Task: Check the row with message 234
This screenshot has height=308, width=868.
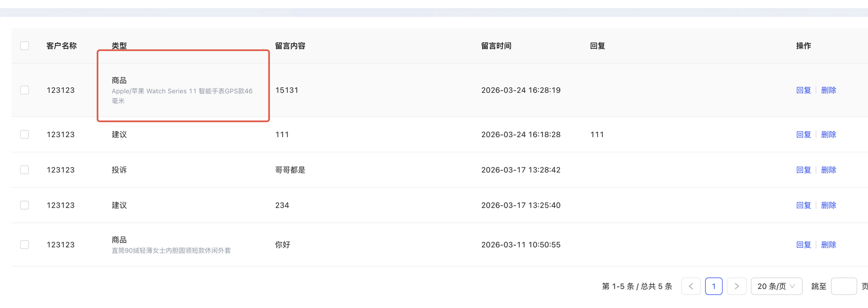Action: [24, 205]
